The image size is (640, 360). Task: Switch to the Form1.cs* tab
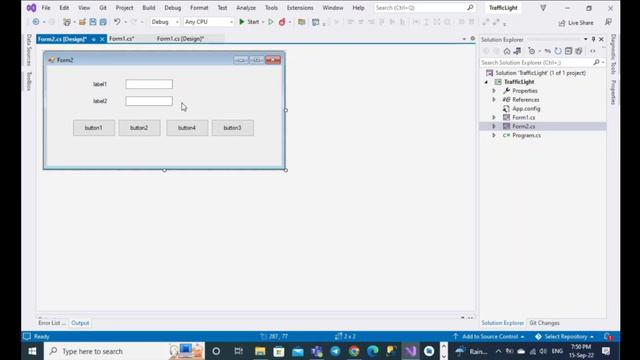click(122, 39)
